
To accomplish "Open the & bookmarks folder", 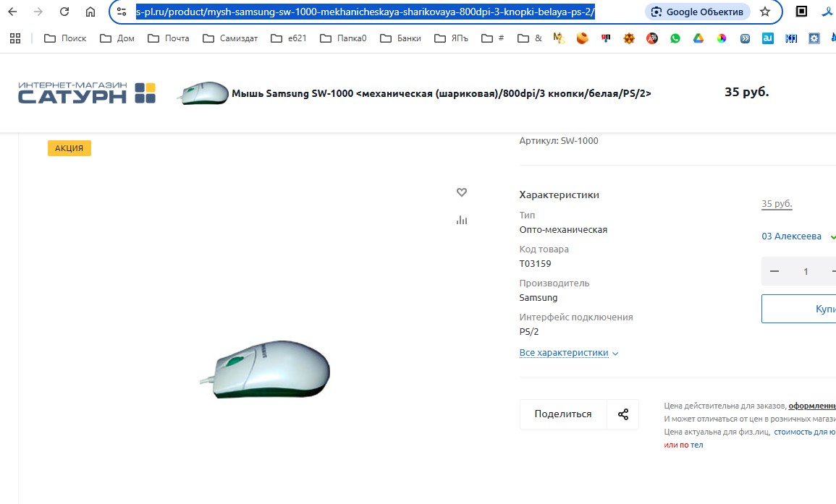I will (x=530, y=38).
